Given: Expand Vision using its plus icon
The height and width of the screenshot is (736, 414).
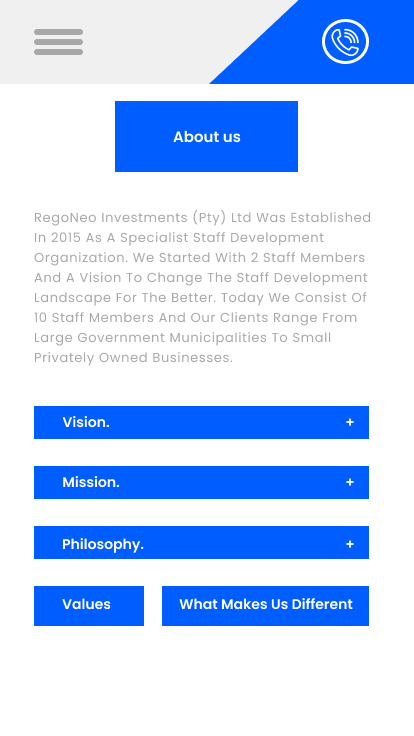Looking at the screenshot, I should [350, 422].
